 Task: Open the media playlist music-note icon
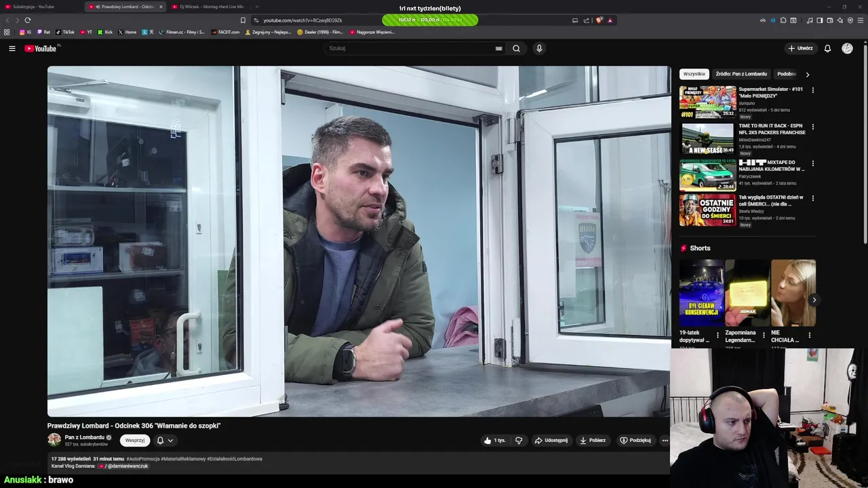click(x=810, y=20)
